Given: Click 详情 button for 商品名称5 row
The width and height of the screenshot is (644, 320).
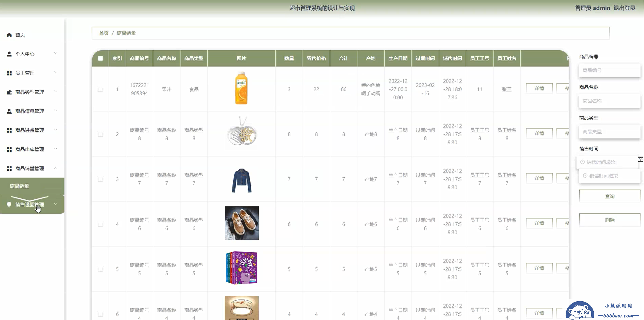Looking at the screenshot, I should [539, 268].
